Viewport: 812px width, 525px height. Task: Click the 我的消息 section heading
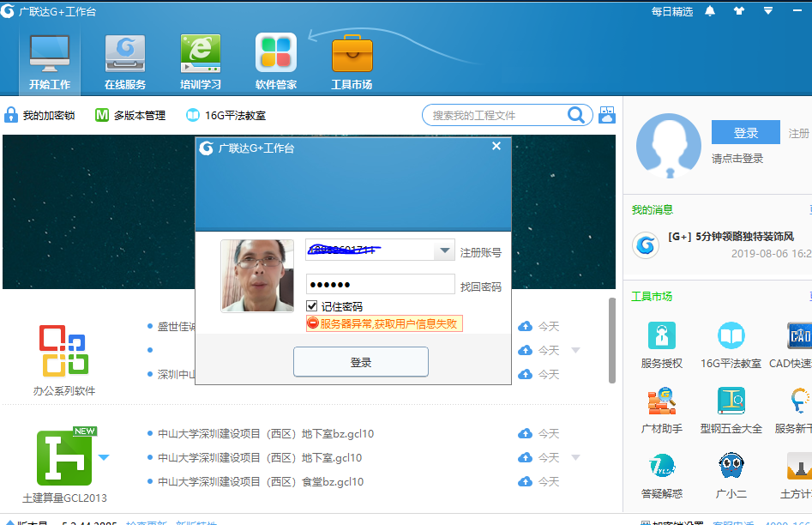click(x=652, y=210)
